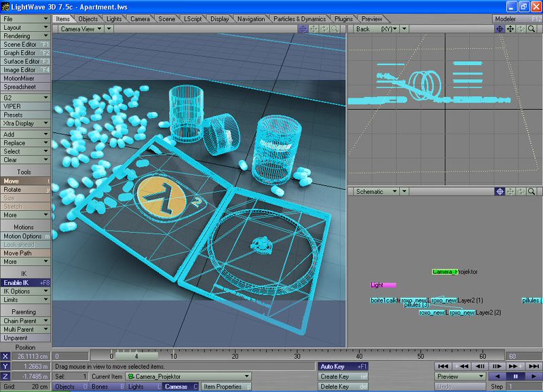Jump to last frame button
The image size is (543, 392).
click(x=533, y=366)
